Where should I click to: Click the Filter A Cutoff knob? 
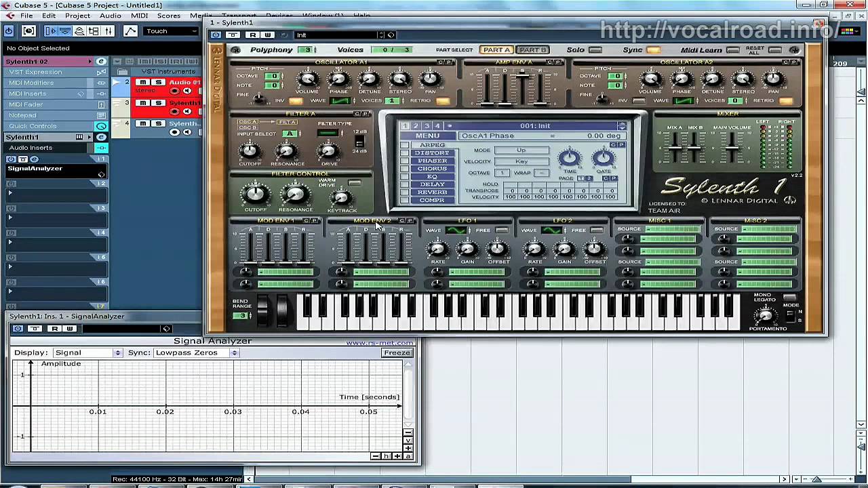click(x=250, y=150)
